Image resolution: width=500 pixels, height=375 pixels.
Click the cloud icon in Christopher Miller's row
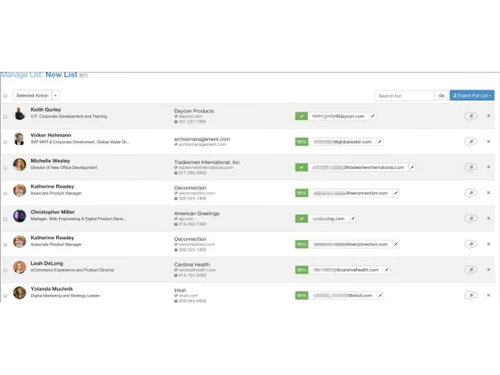coord(471,218)
